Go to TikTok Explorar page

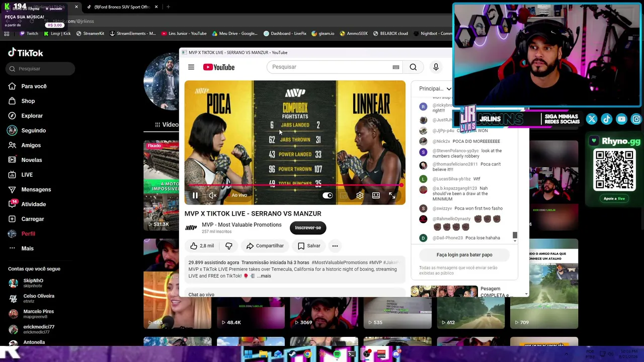pos(32,116)
